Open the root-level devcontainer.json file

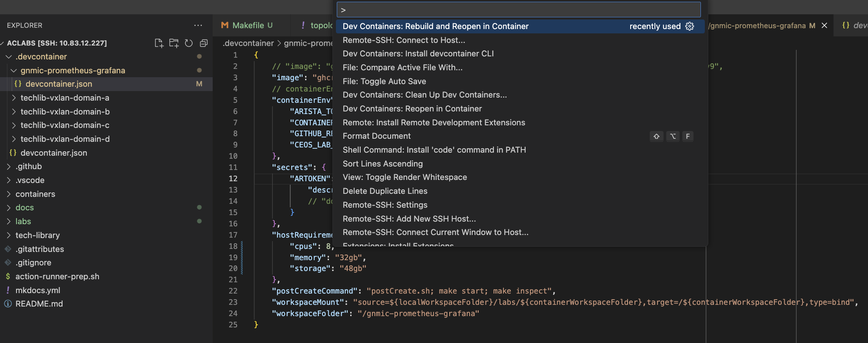tap(106, 153)
